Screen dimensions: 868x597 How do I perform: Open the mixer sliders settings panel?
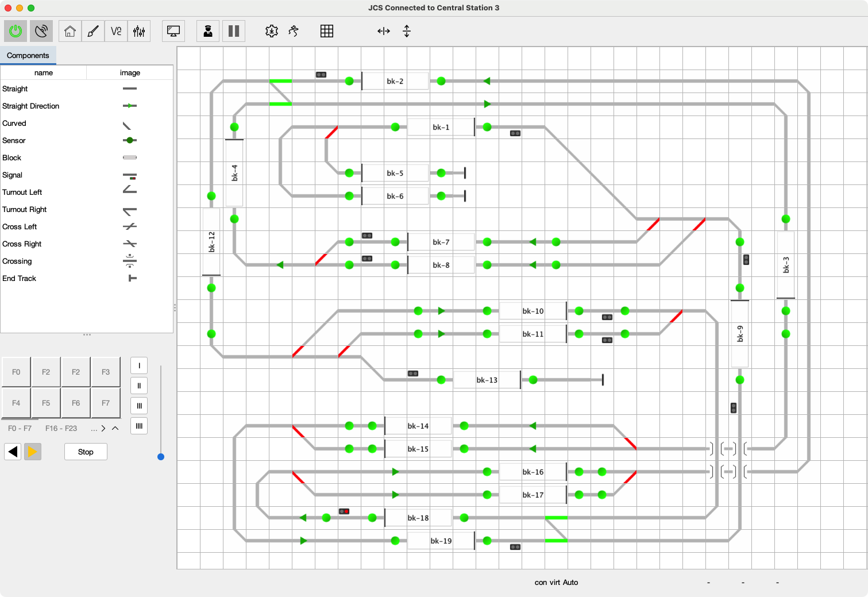(139, 31)
